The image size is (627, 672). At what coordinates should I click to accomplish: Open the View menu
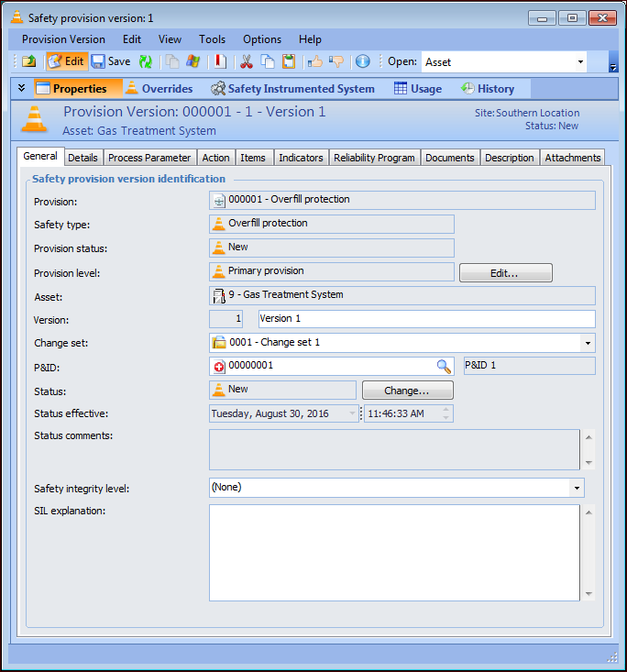point(170,39)
